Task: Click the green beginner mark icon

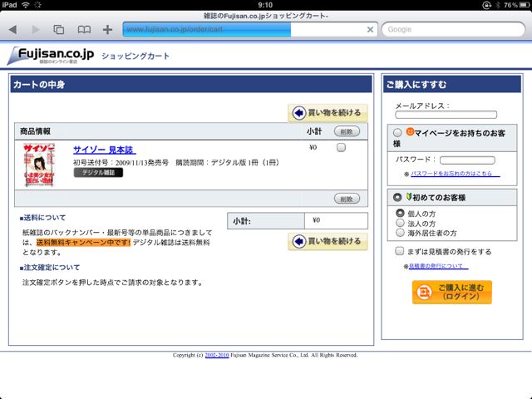Action: coord(409,196)
